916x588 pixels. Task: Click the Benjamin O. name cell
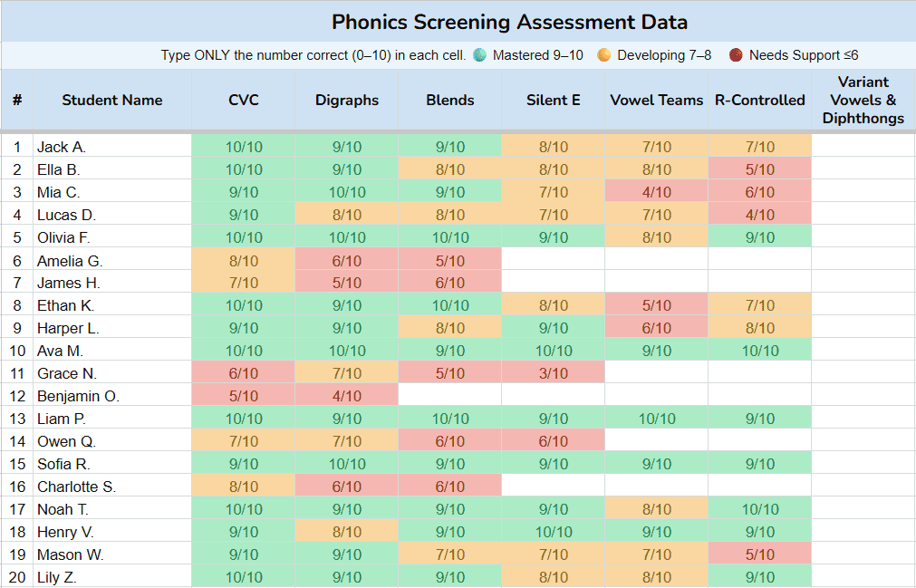pyautogui.click(x=112, y=396)
